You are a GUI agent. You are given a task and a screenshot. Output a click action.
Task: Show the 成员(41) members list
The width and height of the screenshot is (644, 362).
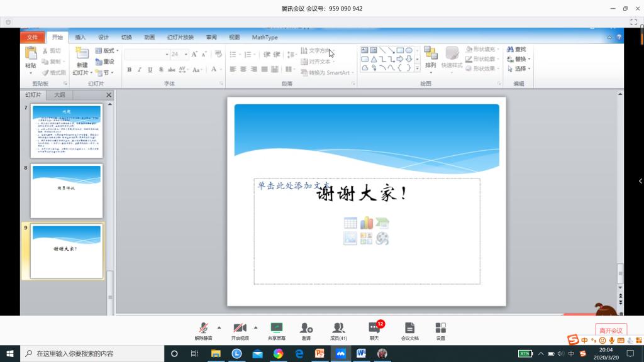pos(338,329)
